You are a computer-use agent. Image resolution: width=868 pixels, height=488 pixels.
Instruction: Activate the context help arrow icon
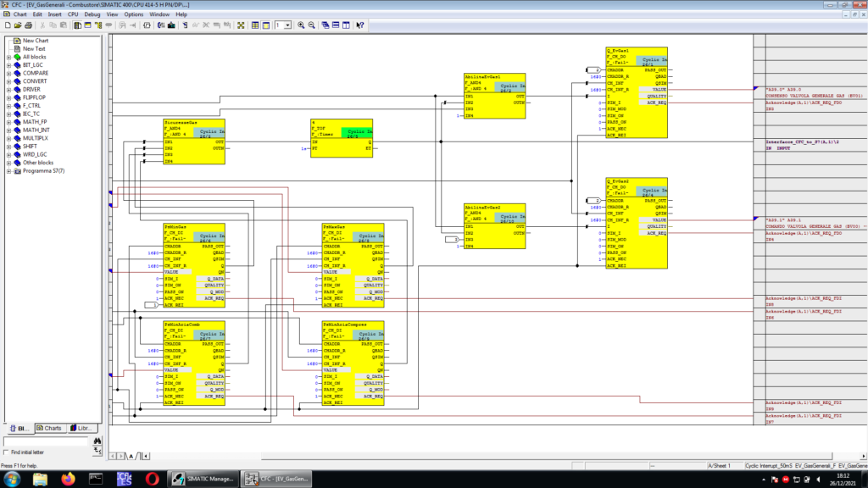click(x=359, y=25)
